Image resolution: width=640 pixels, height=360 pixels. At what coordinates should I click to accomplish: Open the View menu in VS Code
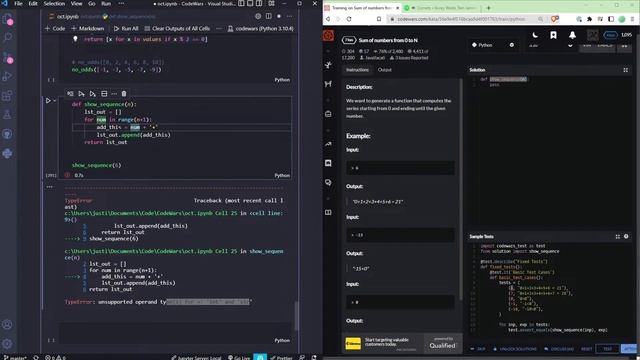point(76,4)
